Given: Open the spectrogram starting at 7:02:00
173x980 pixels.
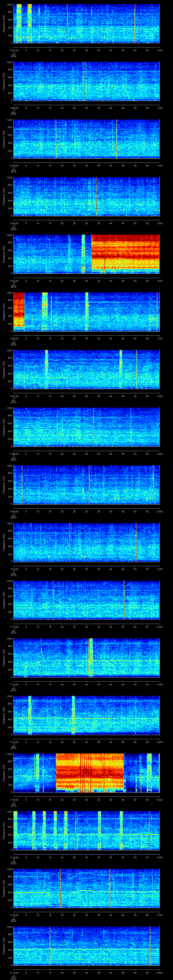Looking at the screenshot, I should coord(87,81).
